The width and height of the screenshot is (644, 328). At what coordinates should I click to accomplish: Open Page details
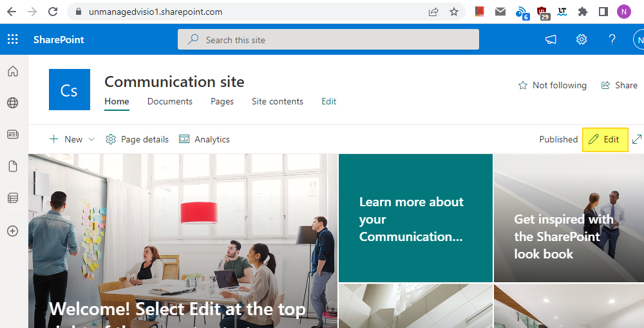(x=137, y=139)
